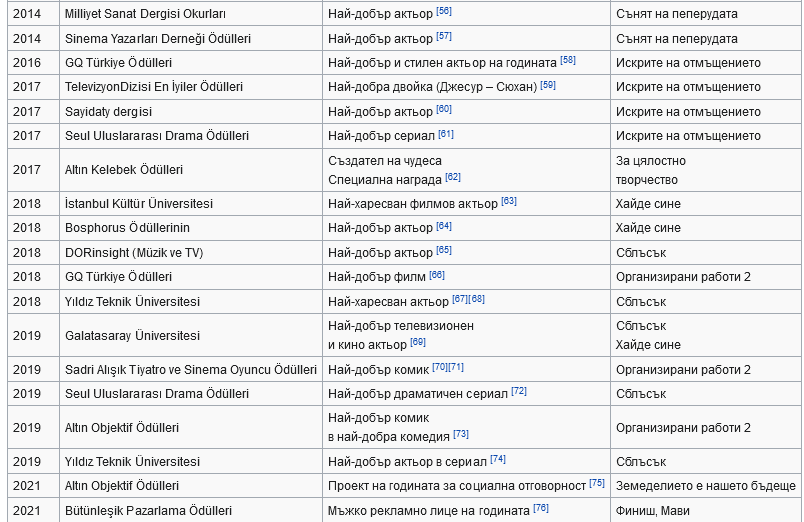Follow citation 69 in Galatasaray Üniversitesi row
The image size is (804, 522).
click(x=418, y=342)
